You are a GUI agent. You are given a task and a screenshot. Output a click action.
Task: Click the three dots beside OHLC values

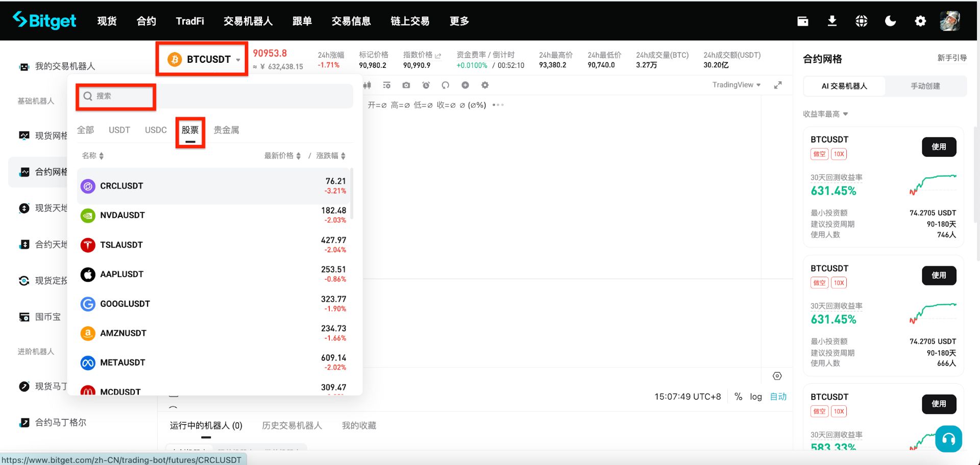pyautogui.click(x=498, y=105)
